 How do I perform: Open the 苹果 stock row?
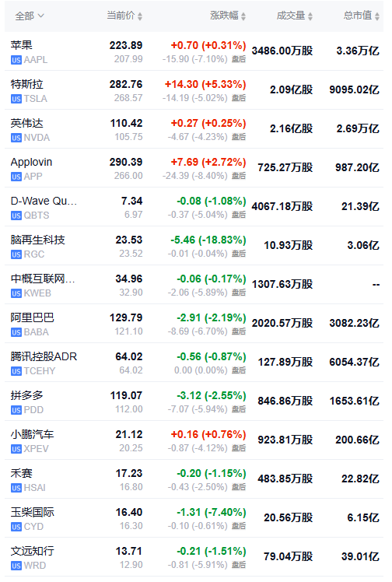click(194, 51)
